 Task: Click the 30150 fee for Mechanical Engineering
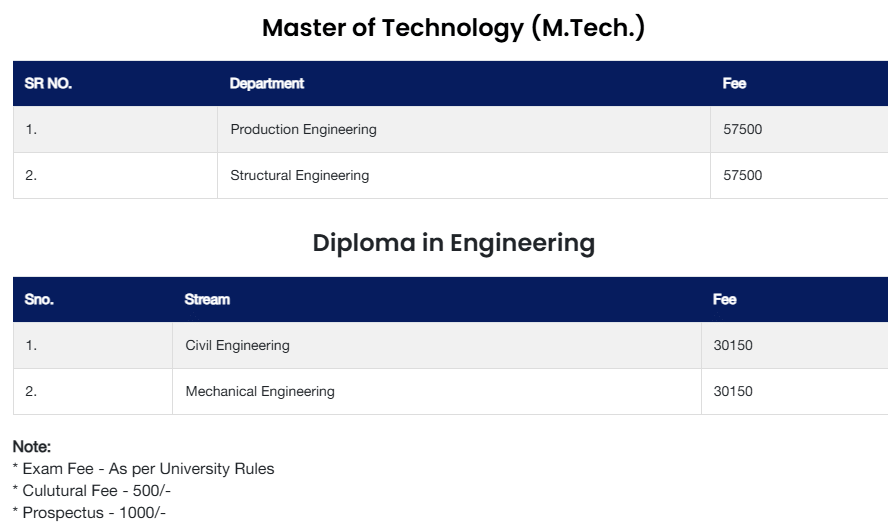click(733, 392)
